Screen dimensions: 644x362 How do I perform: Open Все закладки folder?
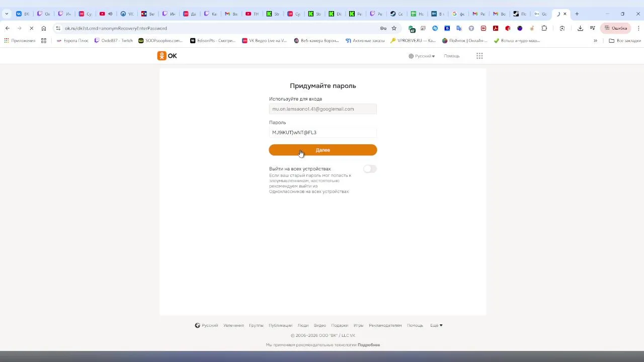pyautogui.click(x=625, y=40)
